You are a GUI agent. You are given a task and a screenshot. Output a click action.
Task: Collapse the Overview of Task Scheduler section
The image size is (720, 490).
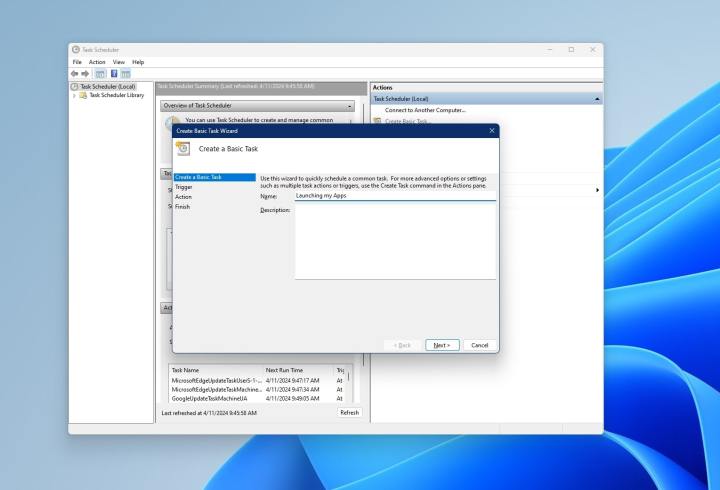tap(349, 106)
